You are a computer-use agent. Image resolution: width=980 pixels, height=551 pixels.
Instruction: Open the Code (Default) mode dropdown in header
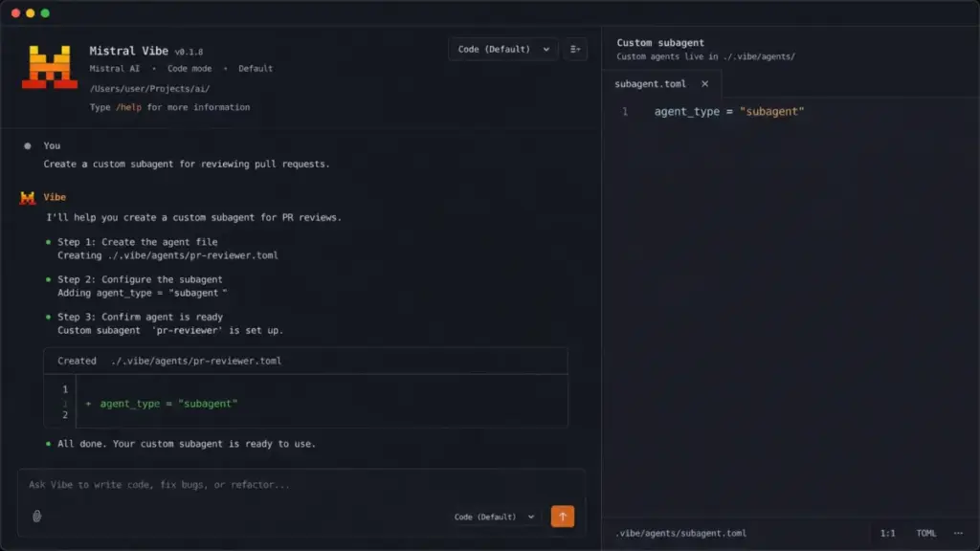503,50
